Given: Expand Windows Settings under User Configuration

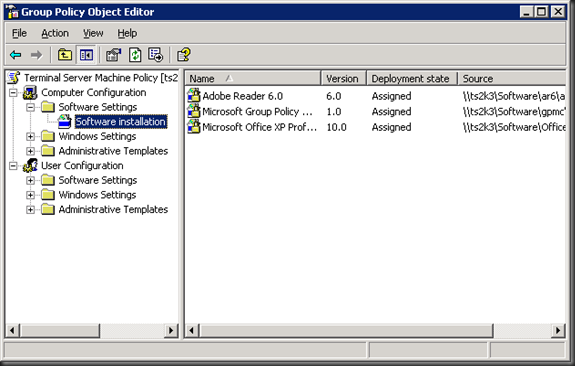Looking at the screenshot, I should point(30,195).
